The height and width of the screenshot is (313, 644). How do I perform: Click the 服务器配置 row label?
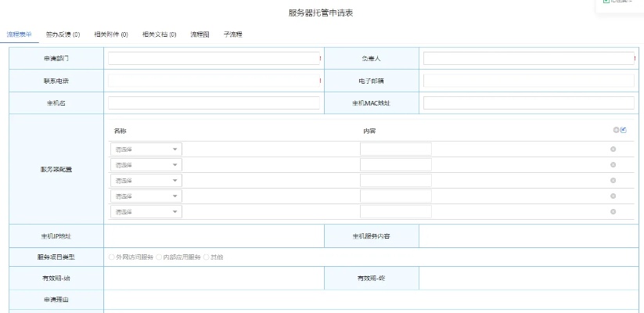[x=56, y=169]
